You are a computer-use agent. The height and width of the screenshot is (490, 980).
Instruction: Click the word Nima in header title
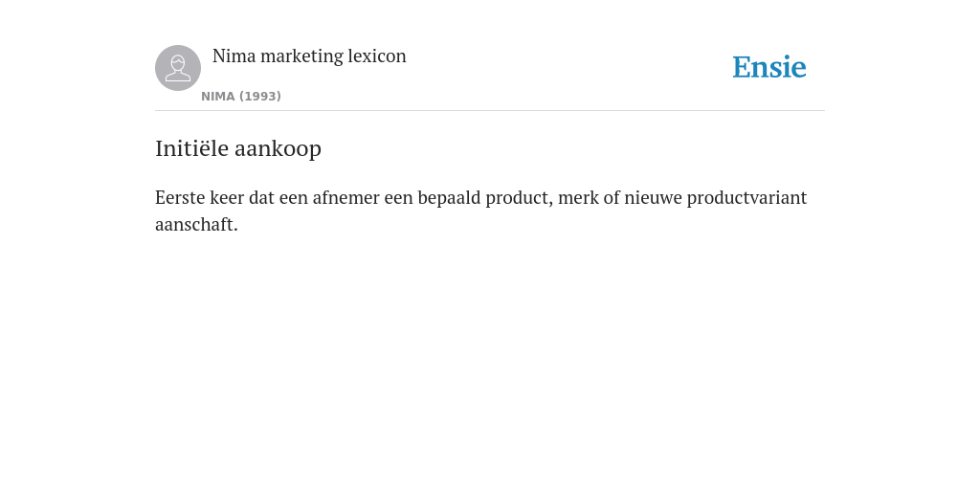(234, 56)
